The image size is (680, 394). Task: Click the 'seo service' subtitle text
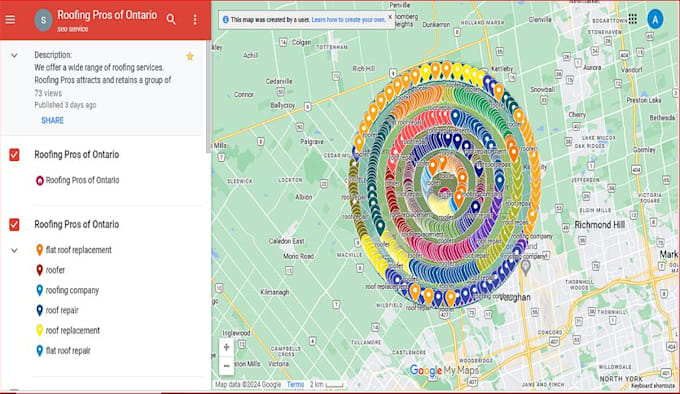(x=72, y=29)
